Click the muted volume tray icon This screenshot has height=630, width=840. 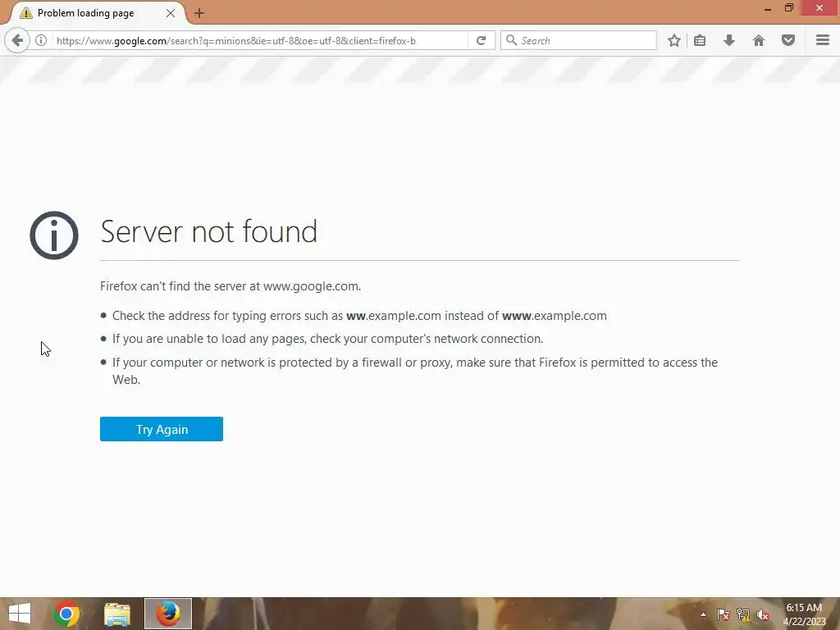pos(763,614)
